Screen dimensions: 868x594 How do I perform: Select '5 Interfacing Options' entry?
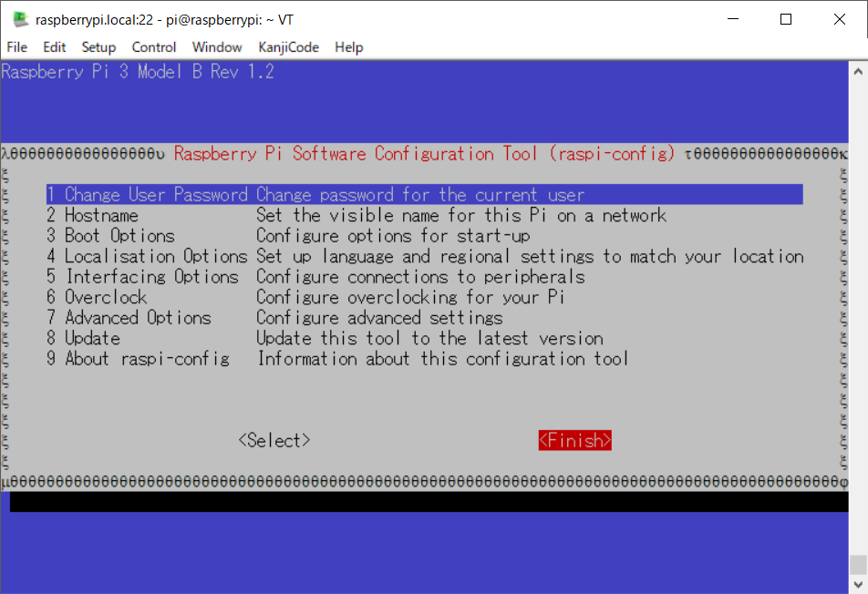(x=142, y=277)
